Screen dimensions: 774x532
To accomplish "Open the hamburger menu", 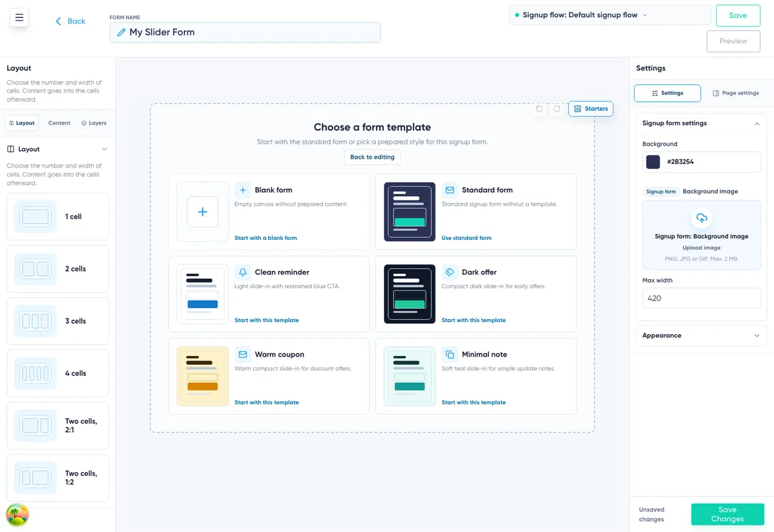I will pos(19,18).
